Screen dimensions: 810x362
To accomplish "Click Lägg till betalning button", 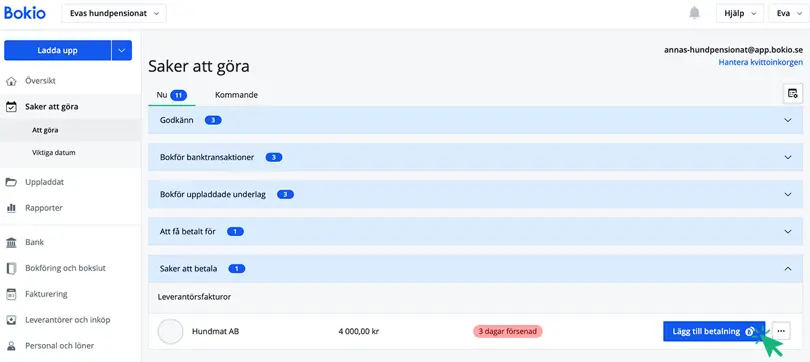I will pos(714,332).
